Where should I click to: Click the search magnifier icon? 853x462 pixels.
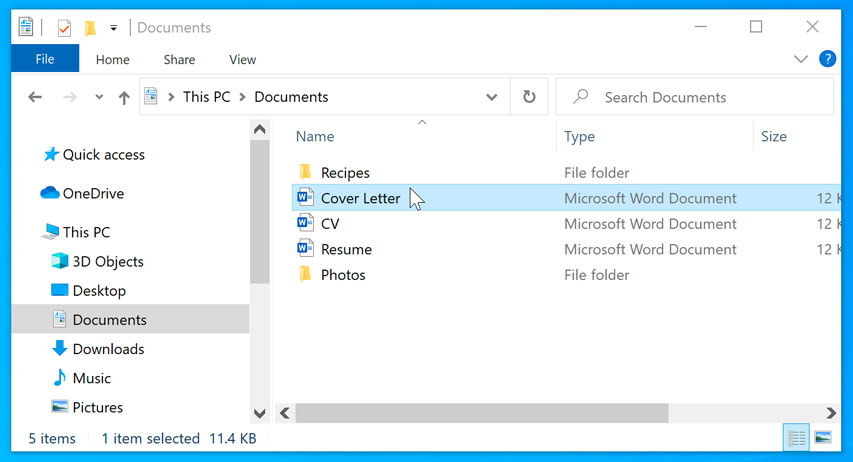[580, 96]
